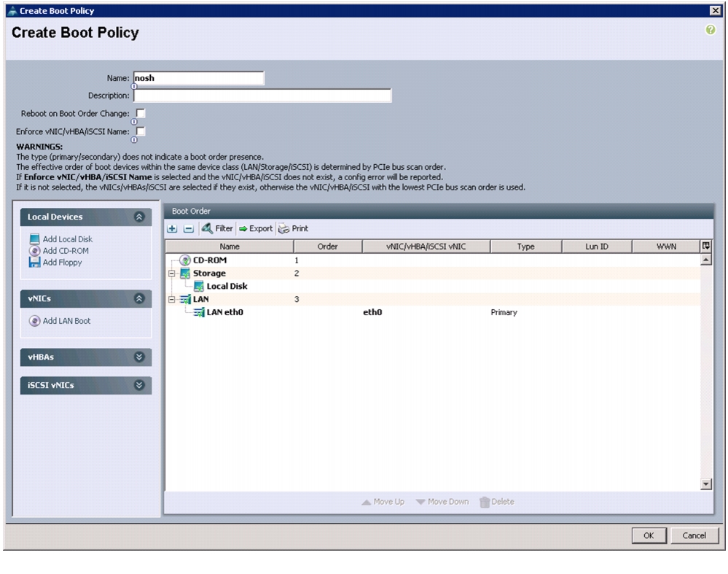Click the Print label in toolbar
This screenshot has width=728, height=574.
pyautogui.click(x=300, y=229)
